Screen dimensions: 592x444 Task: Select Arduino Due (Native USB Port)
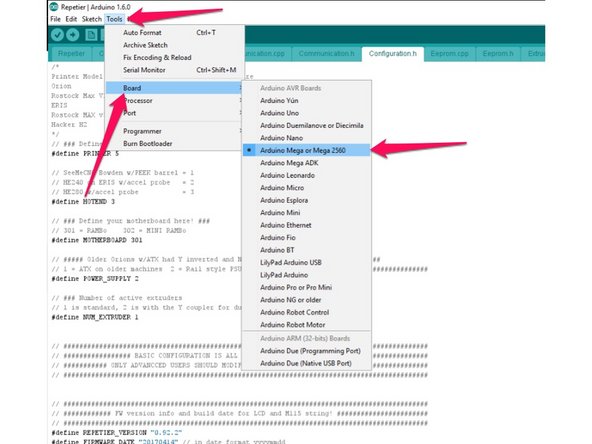pyautogui.click(x=306, y=363)
